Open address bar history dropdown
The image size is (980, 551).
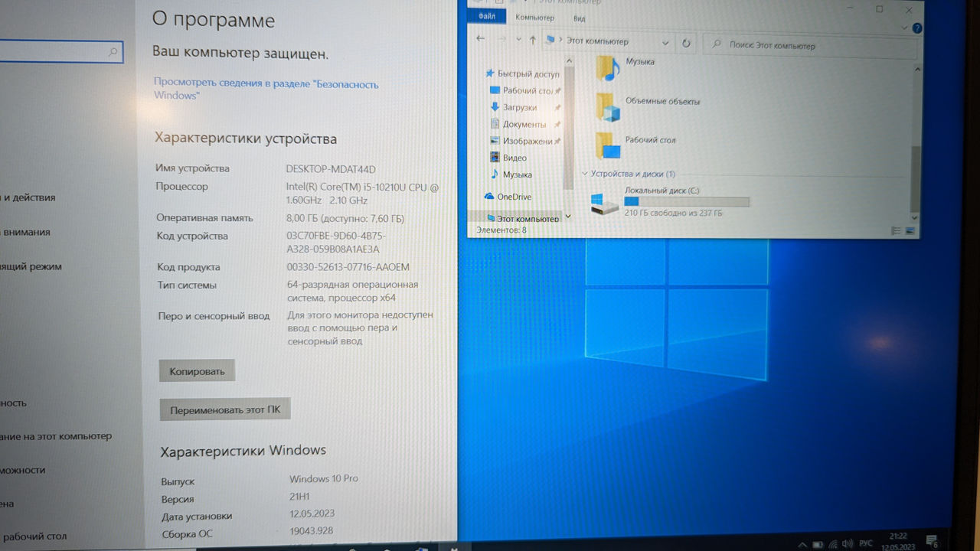pyautogui.click(x=665, y=43)
